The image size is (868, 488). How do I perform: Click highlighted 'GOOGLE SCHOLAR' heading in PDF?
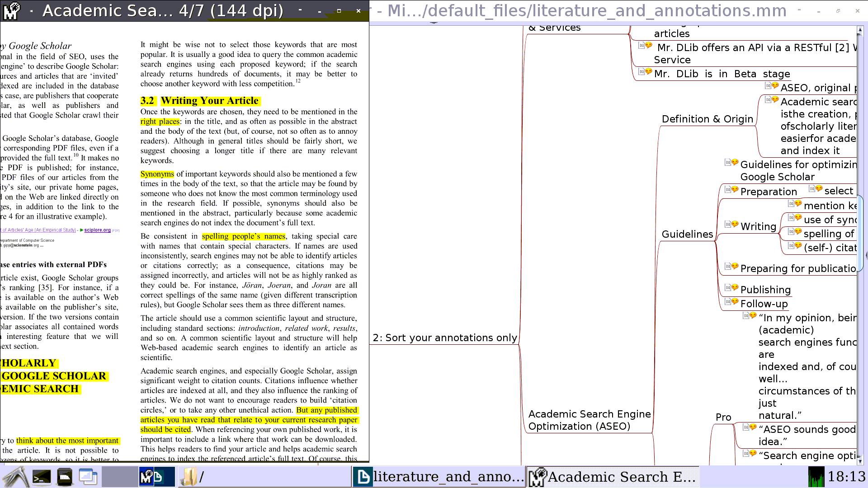click(54, 376)
